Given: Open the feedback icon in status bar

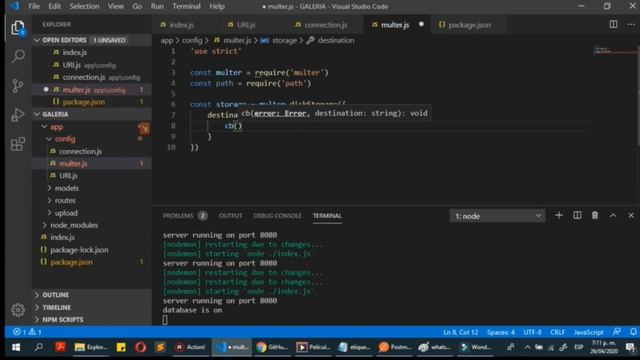Looking at the screenshot, I should pos(617,332).
